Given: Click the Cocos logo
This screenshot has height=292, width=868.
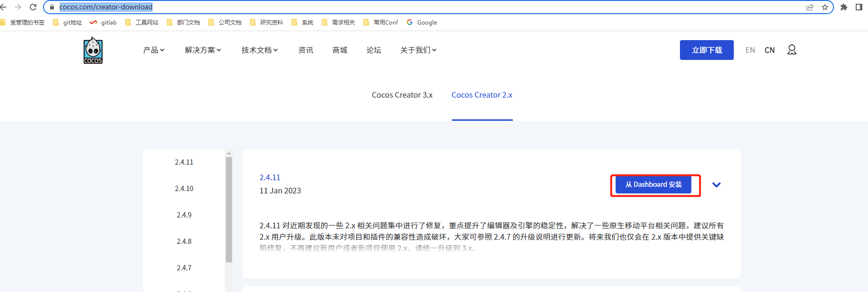Looking at the screenshot, I should [x=93, y=50].
